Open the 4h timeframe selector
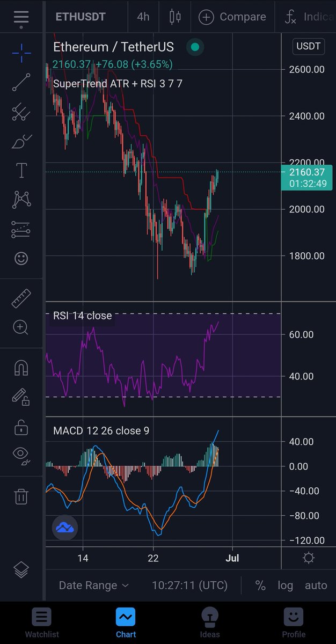The height and width of the screenshot is (644, 336). 143,17
